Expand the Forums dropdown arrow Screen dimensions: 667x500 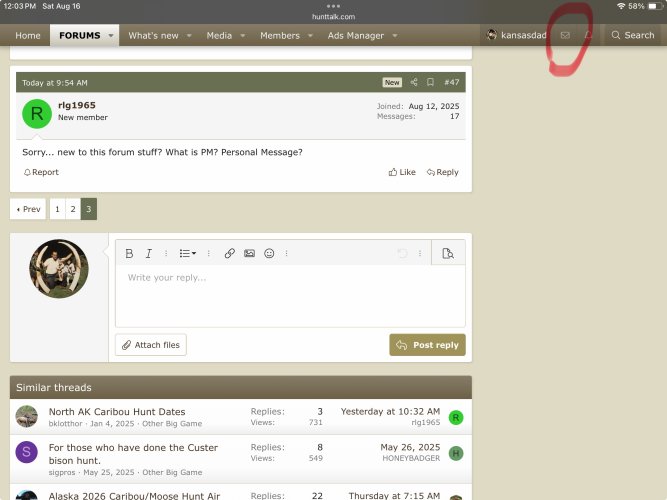point(111,36)
